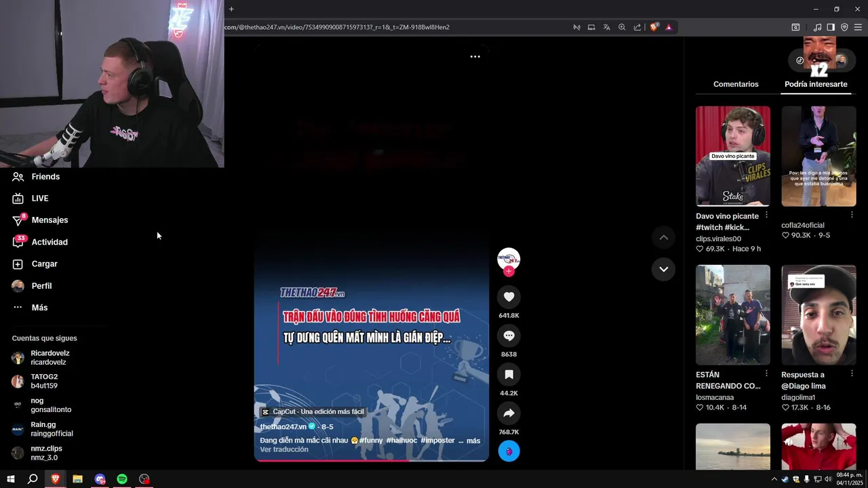Click the share page icon in address bar
Image resolution: width=868 pixels, height=488 pixels.
coord(637,27)
